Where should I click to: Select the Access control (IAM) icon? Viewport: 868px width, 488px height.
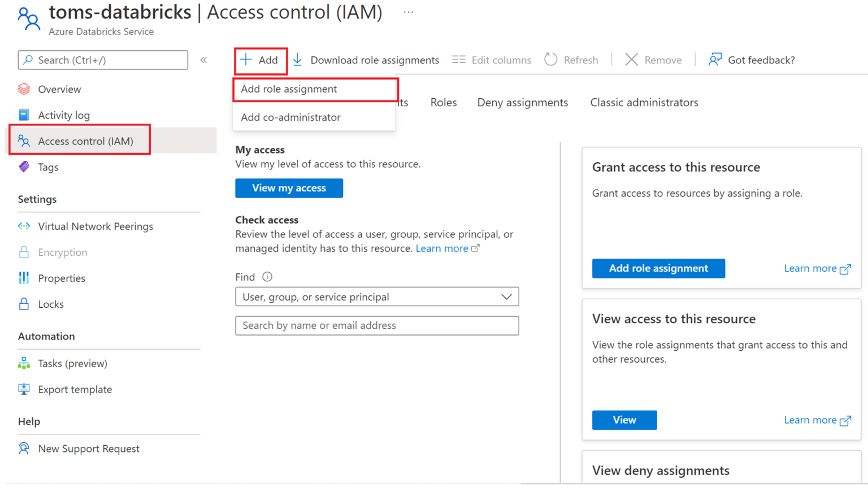pyautogui.click(x=24, y=141)
